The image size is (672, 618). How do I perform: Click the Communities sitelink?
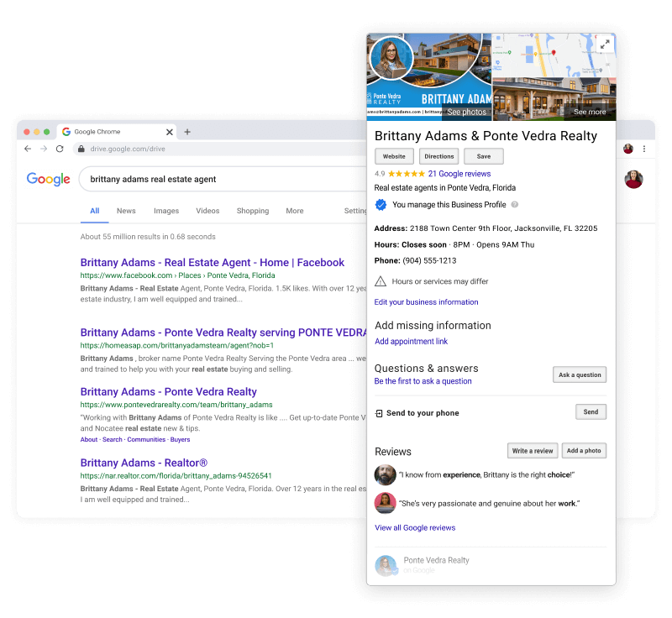pos(146,439)
